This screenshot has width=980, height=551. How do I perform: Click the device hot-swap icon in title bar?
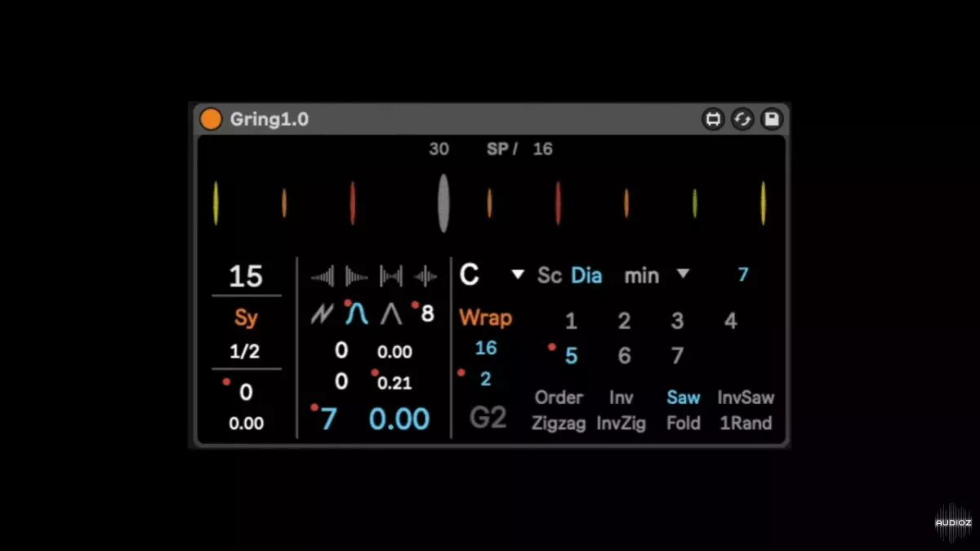click(x=714, y=119)
